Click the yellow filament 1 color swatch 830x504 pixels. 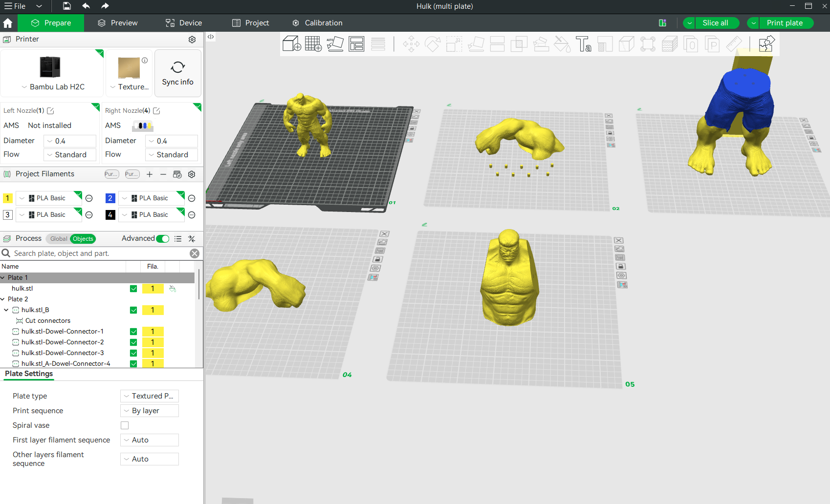coord(8,198)
